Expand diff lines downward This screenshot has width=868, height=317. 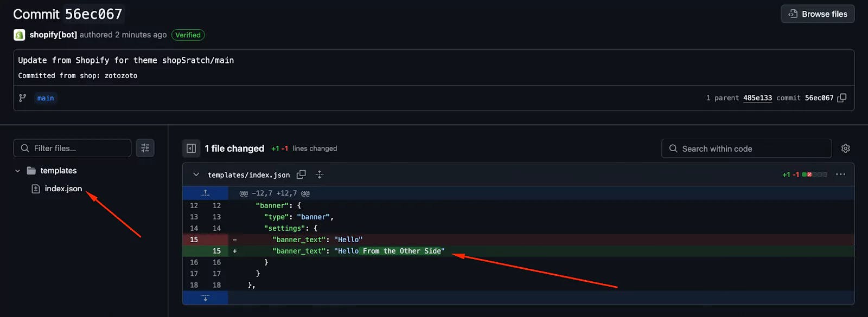(x=205, y=298)
